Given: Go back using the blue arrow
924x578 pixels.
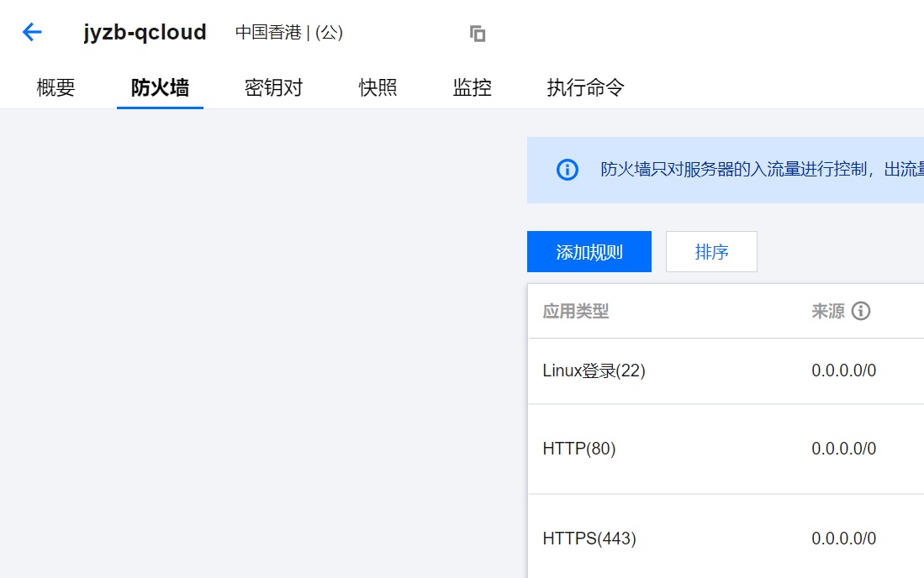Looking at the screenshot, I should click(x=32, y=33).
